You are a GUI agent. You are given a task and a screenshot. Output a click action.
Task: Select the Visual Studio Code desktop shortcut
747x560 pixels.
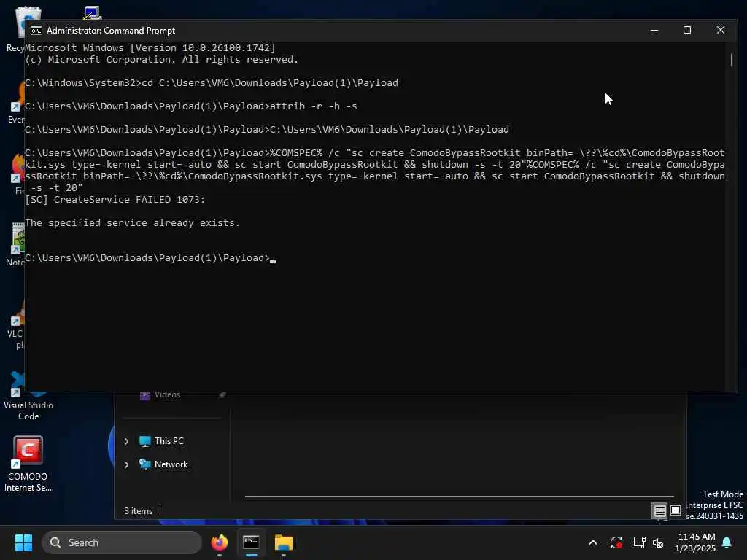pyautogui.click(x=28, y=396)
